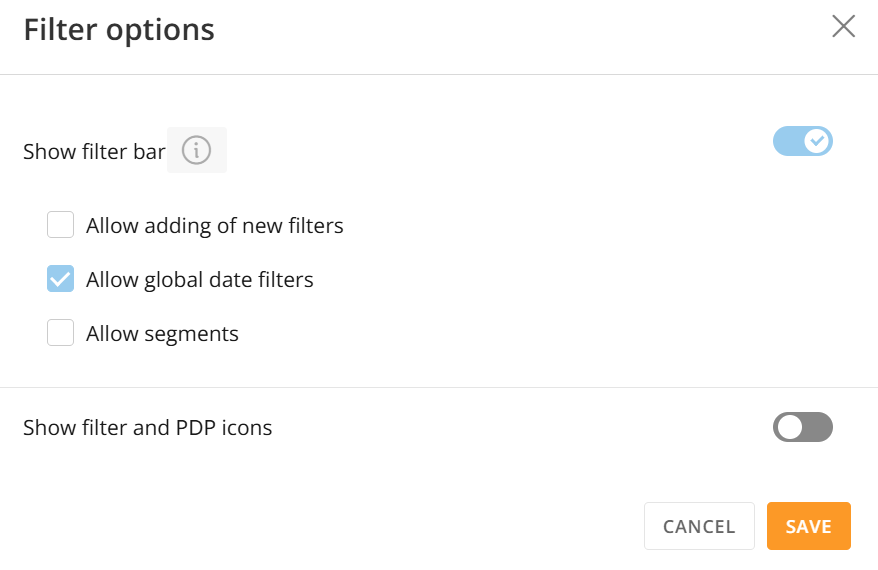The width and height of the screenshot is (878, 570).
Task: Click the "Show filter and PDP icons" label
Action: coord(147,428)
